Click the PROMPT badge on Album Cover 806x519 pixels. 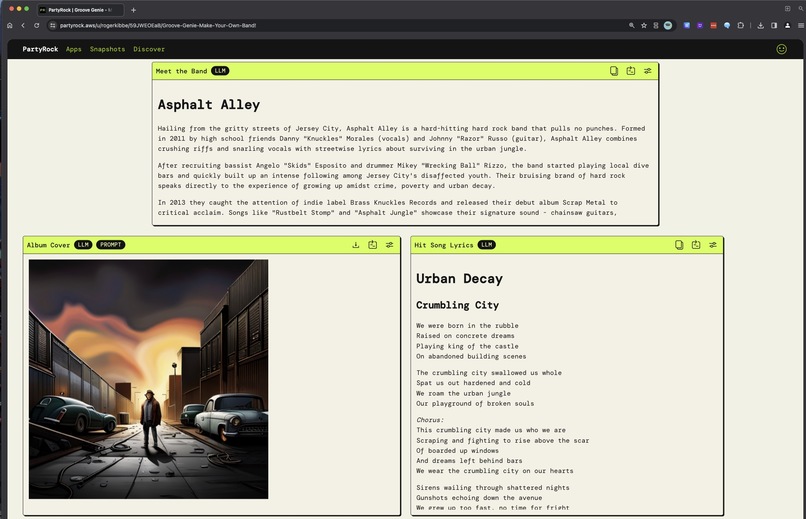[x=111, y=245]
